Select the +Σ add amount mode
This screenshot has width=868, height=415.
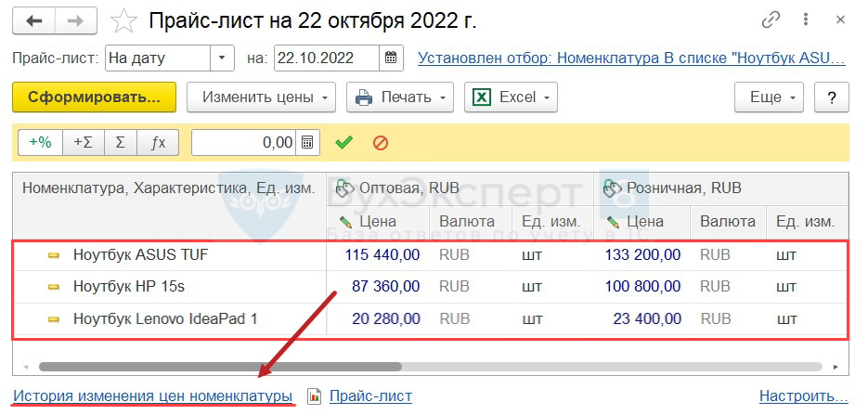(83, 143)
